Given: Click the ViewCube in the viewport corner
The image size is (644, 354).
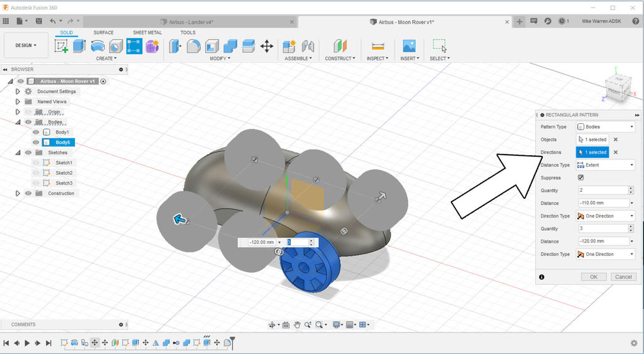Looking at the screenshot, I should click(618, 87).
